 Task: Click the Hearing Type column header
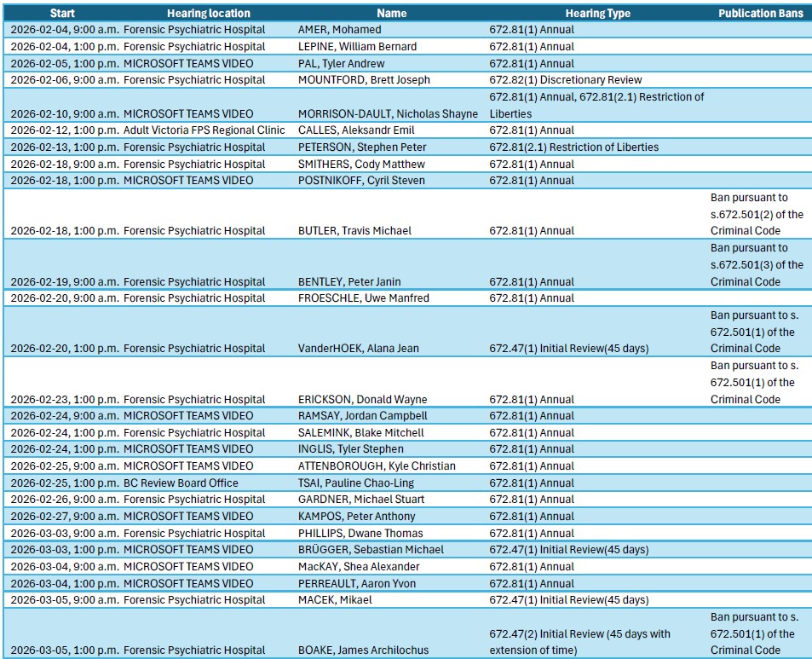[x=597, y=13]
